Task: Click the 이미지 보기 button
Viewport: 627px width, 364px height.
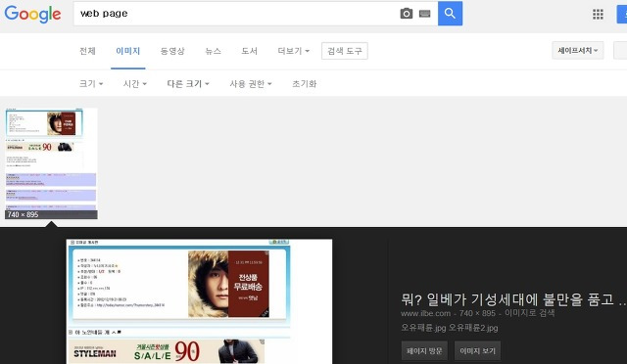Action: (477, 351)
